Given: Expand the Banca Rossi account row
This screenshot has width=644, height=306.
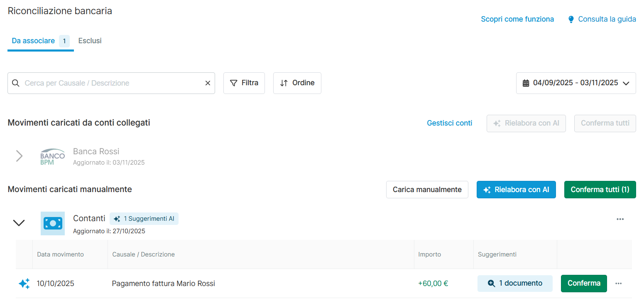Looking at the screenshot, I should point(19,156).
